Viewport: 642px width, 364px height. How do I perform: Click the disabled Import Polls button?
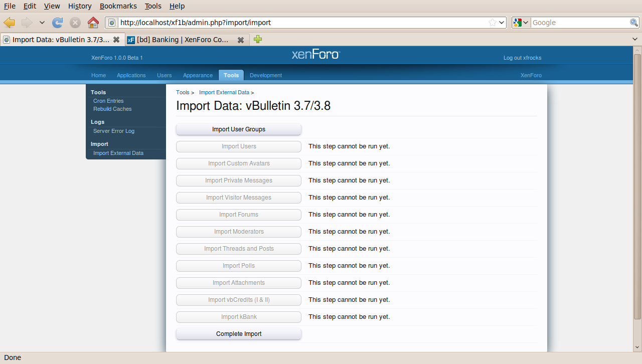[x=239, y=266]
